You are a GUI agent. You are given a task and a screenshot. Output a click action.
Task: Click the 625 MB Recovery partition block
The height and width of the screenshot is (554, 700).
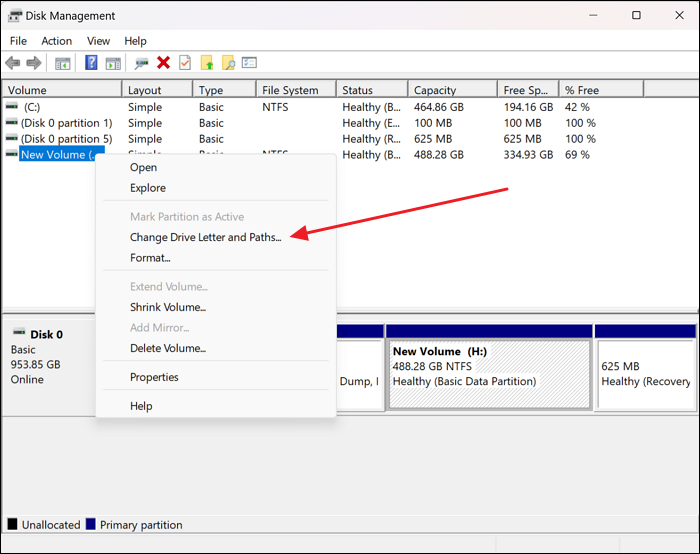pos(645,374)
